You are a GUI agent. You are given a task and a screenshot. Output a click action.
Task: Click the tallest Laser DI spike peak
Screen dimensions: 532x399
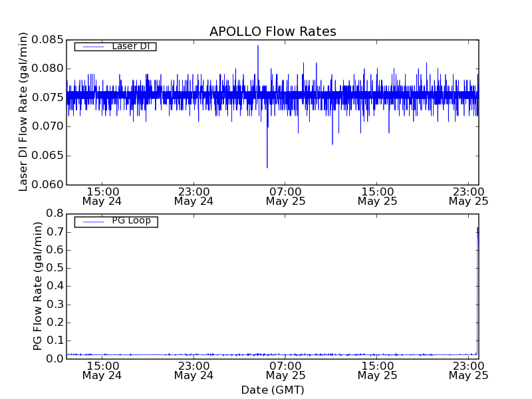pyautogui.click(x=258, y=45)
